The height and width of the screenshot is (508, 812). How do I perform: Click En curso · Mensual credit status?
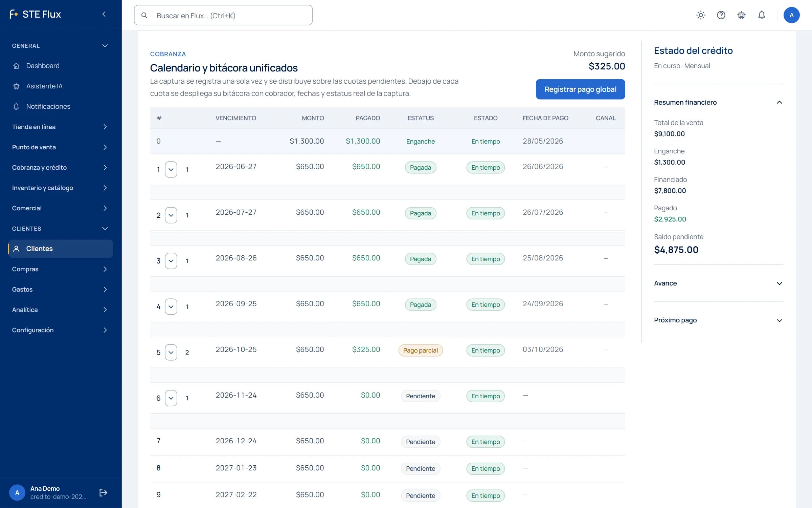pyautogui.click(x=682, y=66)
